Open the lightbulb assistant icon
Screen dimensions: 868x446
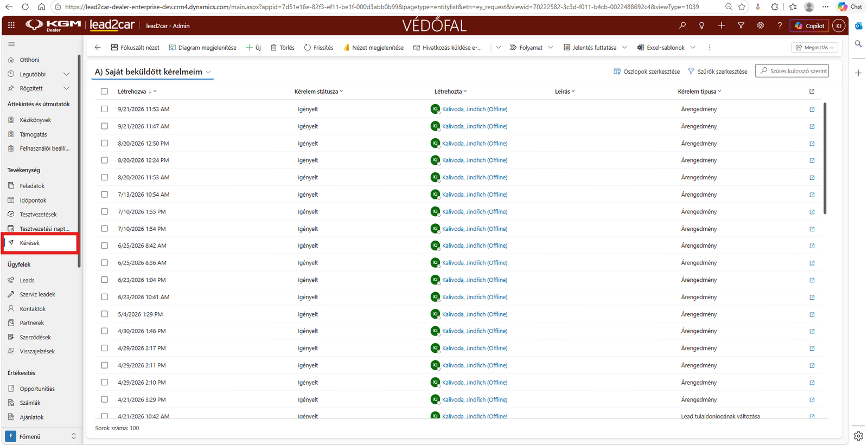tap(702, 25)
